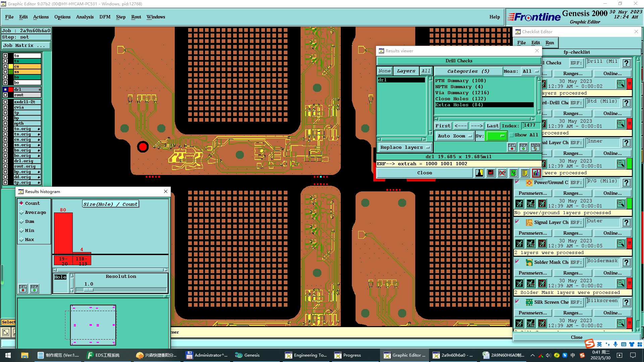This screenshot has height=362, width=644.
Task: Click the histogram icon in Results viewer
Action: [x=536, y=173]
